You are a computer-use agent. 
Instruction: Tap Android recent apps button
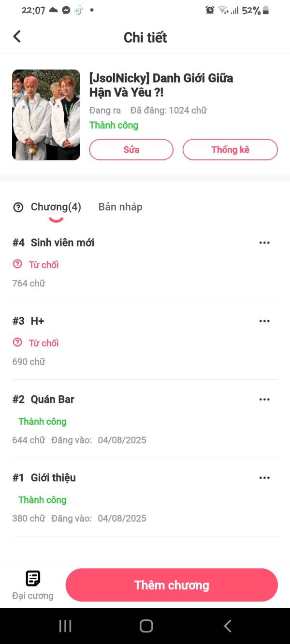tap(65, 626)
